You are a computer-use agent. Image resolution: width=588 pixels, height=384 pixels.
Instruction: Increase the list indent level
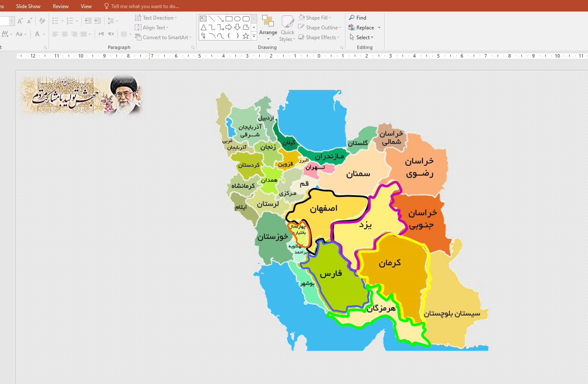(x=98, y=21)
